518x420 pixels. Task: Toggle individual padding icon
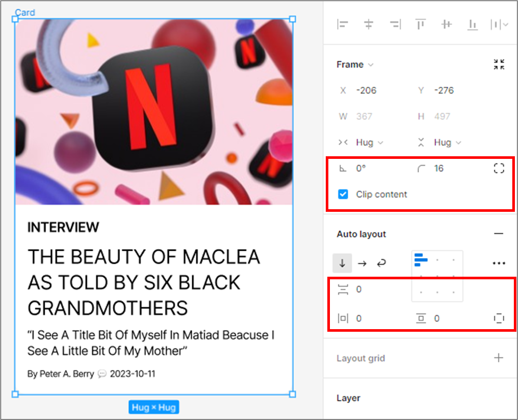[499, 318]
